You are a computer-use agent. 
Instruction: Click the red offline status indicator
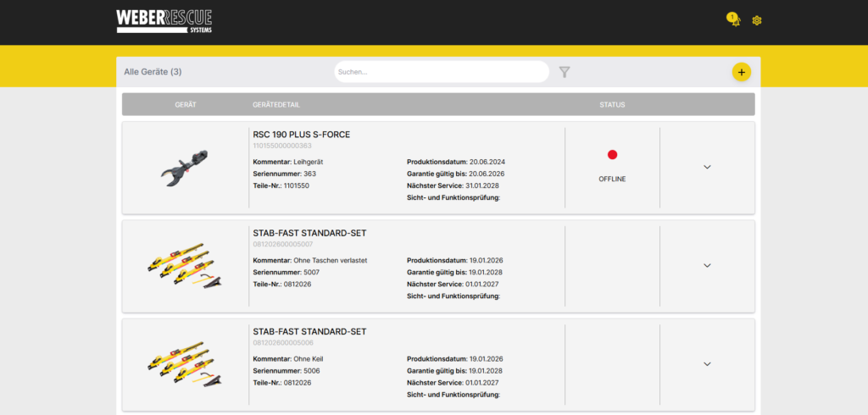point(612,155)
